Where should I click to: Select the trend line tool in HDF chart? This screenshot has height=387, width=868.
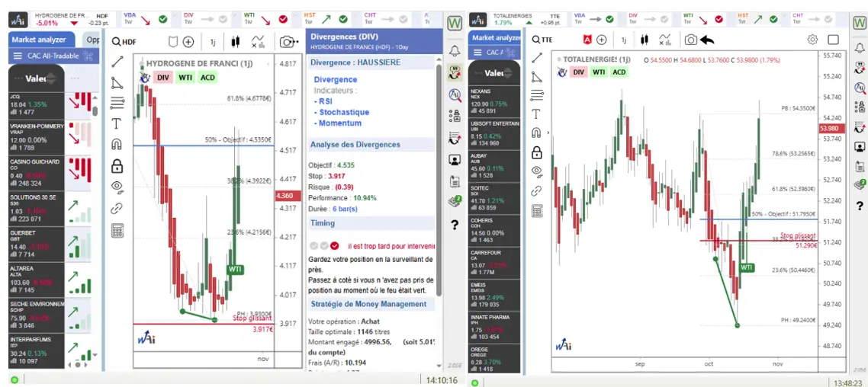117,62
